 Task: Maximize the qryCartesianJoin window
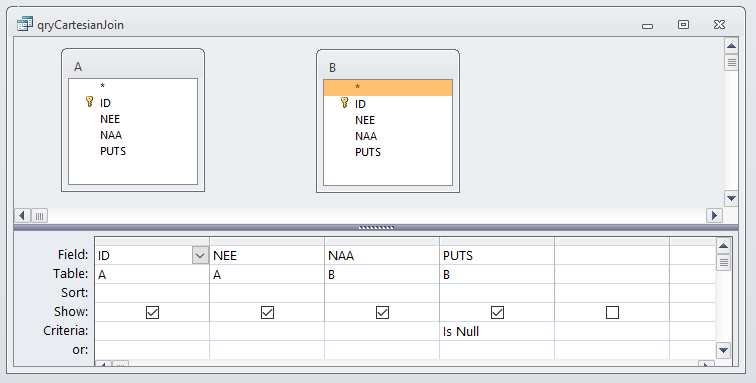pos(683,24)
